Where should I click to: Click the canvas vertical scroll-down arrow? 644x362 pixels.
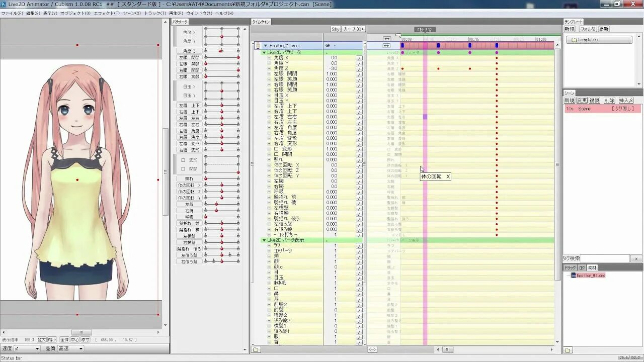point(166,325)
